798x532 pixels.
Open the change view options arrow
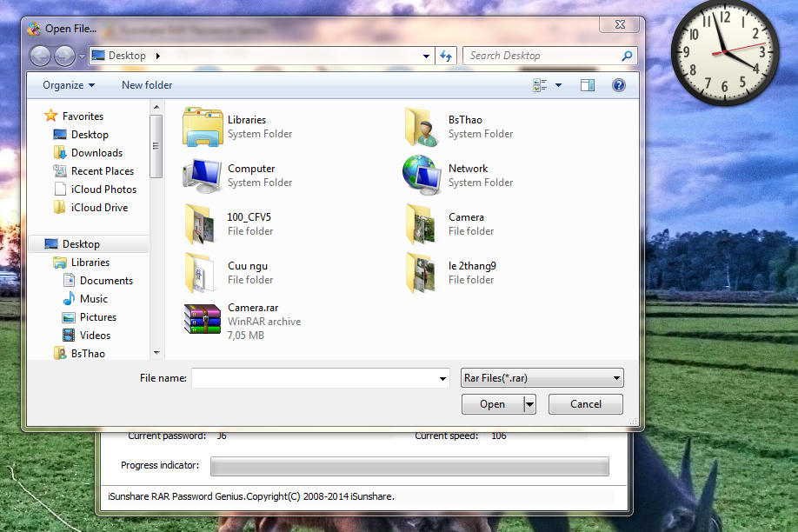pyautogui.click(x=558, y=85)
